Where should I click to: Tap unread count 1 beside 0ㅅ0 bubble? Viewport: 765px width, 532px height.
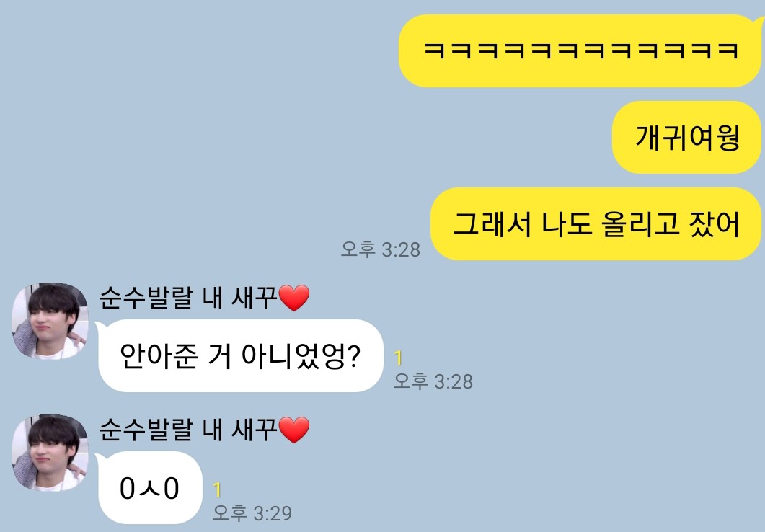point(217,490)
